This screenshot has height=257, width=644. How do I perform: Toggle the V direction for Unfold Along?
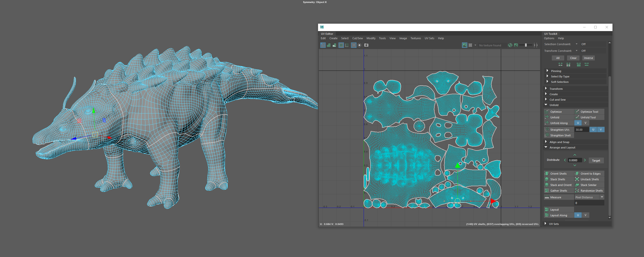[x=585, y=123]
